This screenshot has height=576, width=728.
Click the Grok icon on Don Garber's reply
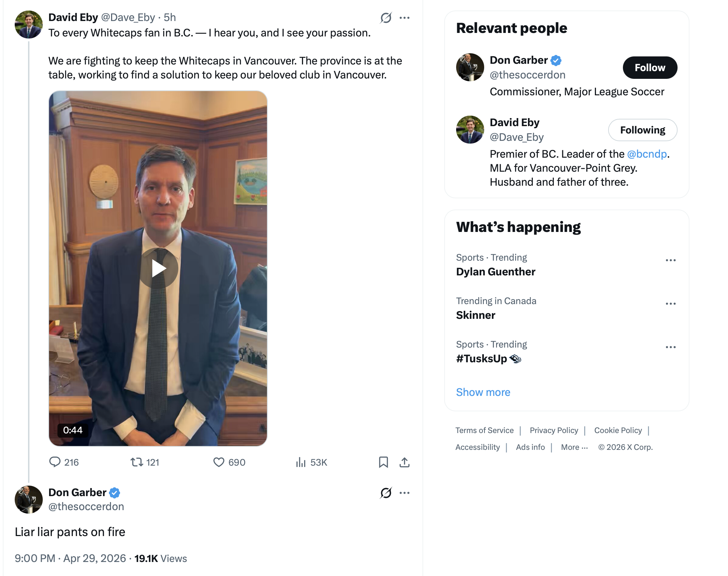click(386, 493)
